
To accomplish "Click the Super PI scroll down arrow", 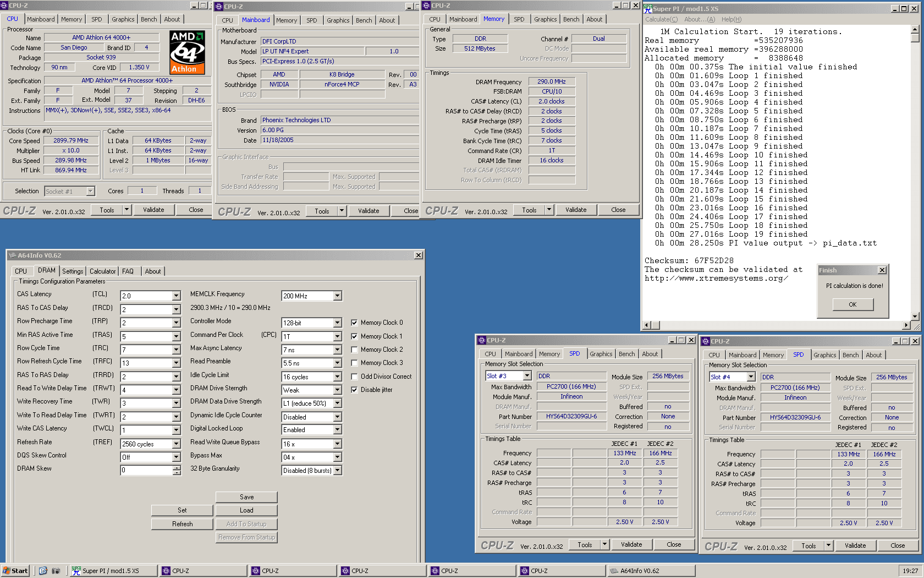I will click(x=915, y=317).
